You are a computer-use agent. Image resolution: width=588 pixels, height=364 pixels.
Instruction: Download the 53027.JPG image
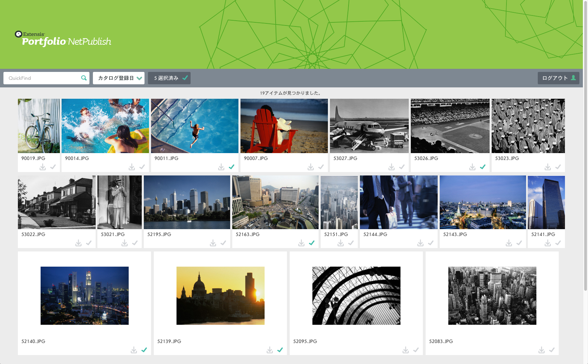392,167
